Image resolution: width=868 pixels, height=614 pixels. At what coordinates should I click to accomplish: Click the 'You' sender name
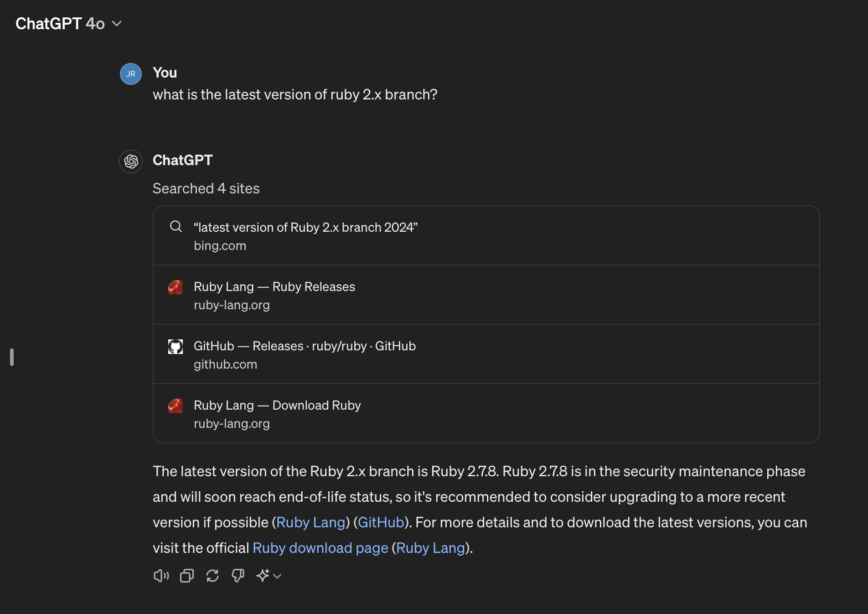pyautogui.click(x=165, y=73)
